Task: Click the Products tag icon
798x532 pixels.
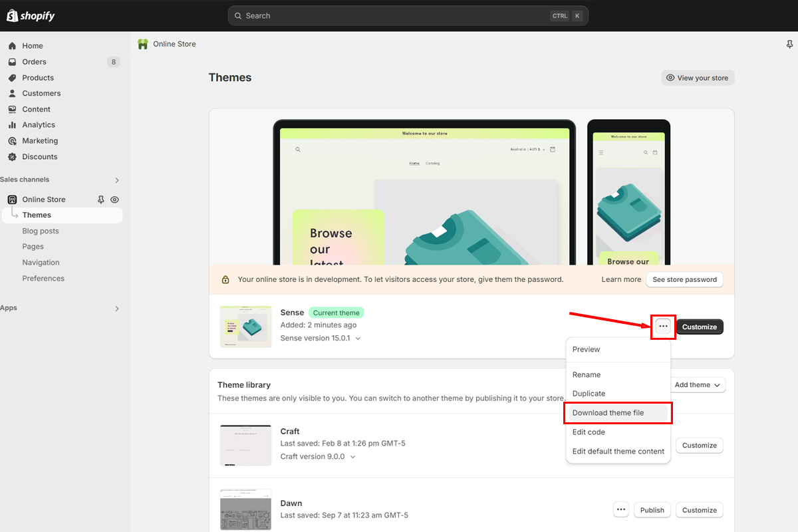Action: 12,78
